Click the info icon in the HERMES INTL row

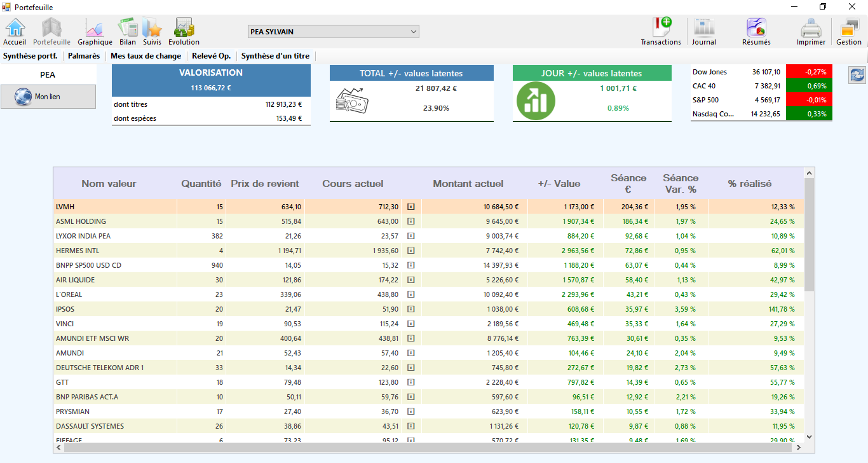410,251
